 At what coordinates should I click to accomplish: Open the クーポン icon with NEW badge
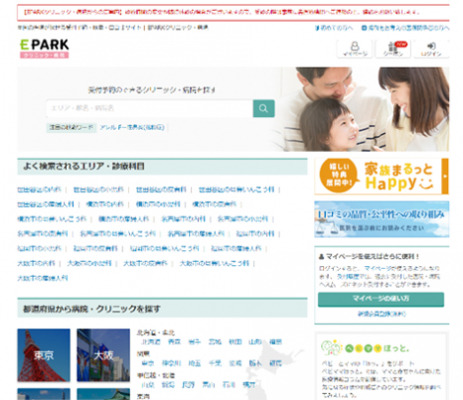pyautogui.click(x=393, y=49)
